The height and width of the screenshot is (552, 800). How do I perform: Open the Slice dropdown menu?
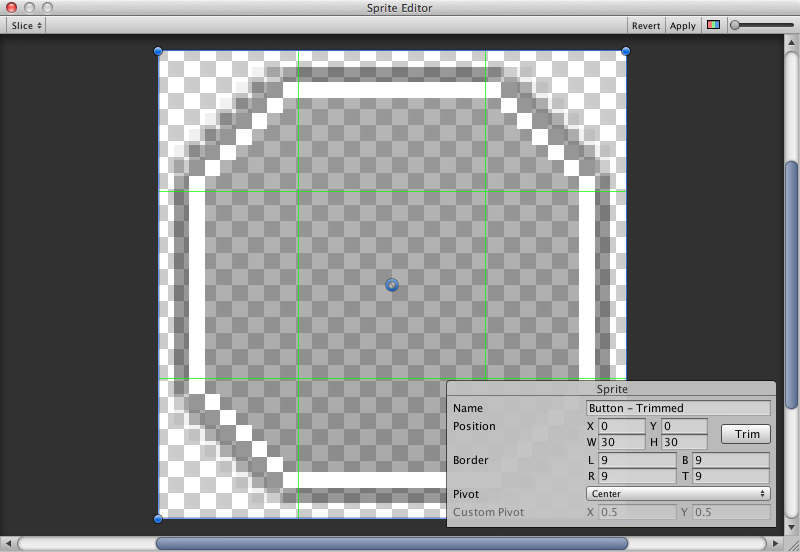[26, 25]
